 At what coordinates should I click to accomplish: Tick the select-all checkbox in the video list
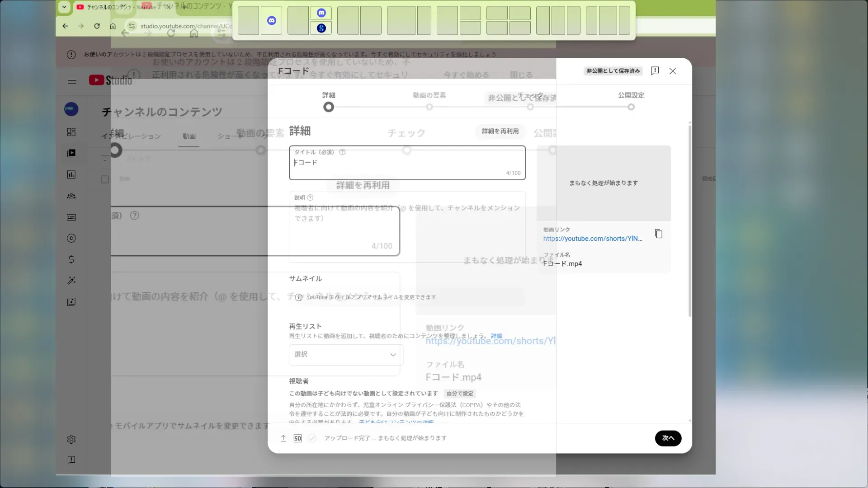pyautogui.click(x=105, y=179)
